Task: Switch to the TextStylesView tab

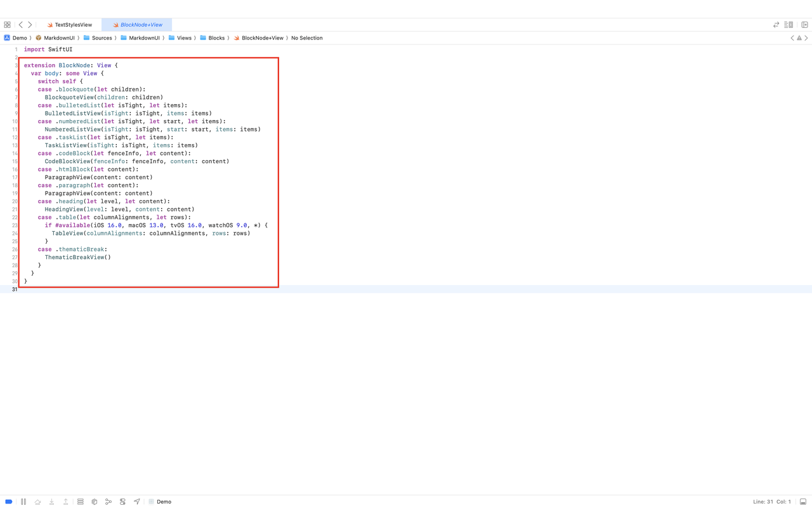Action: point(70,25)
